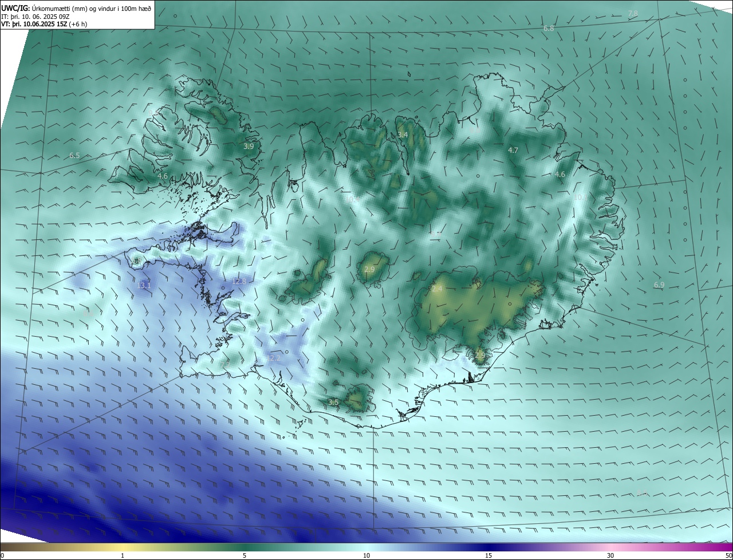Click the '10' tick label on the colour scale
The height and width of the screenshot is (560, 733).
tap(366, 555)
